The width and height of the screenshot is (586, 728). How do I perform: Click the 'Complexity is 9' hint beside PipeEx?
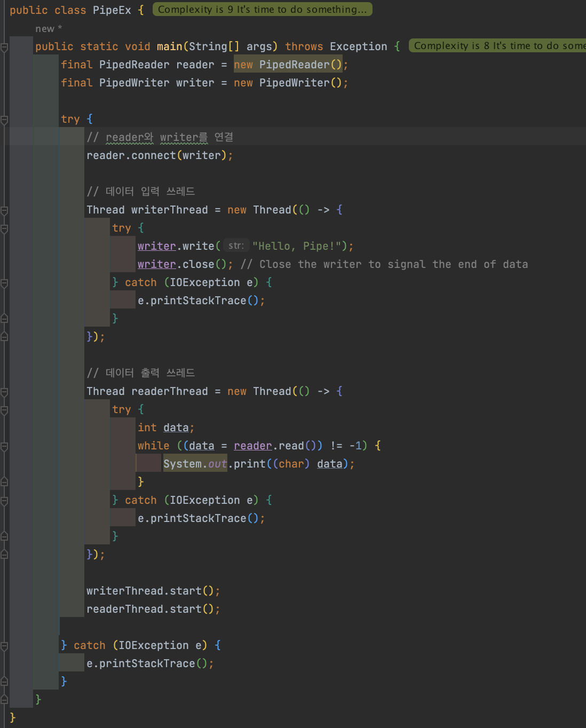point(262,10)
